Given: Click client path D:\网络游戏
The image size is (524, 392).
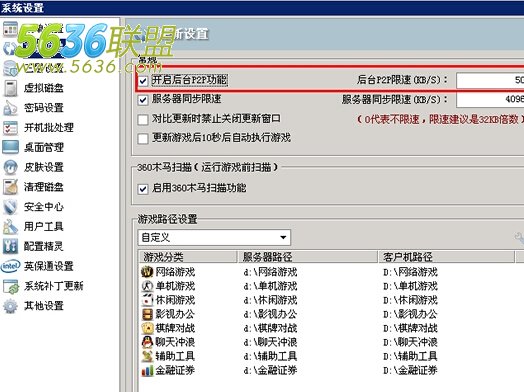Looking at the screenshot, I should click(x=410, y=272).
